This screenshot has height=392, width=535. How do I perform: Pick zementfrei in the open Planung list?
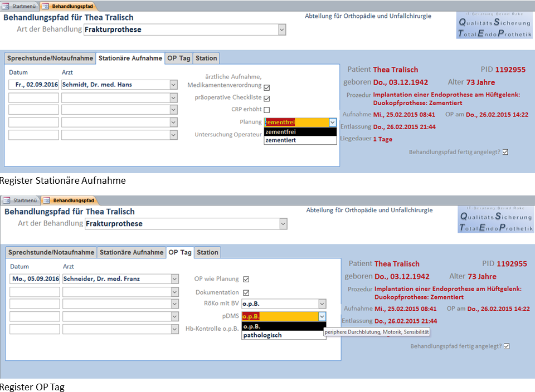(x=300, y=132)
